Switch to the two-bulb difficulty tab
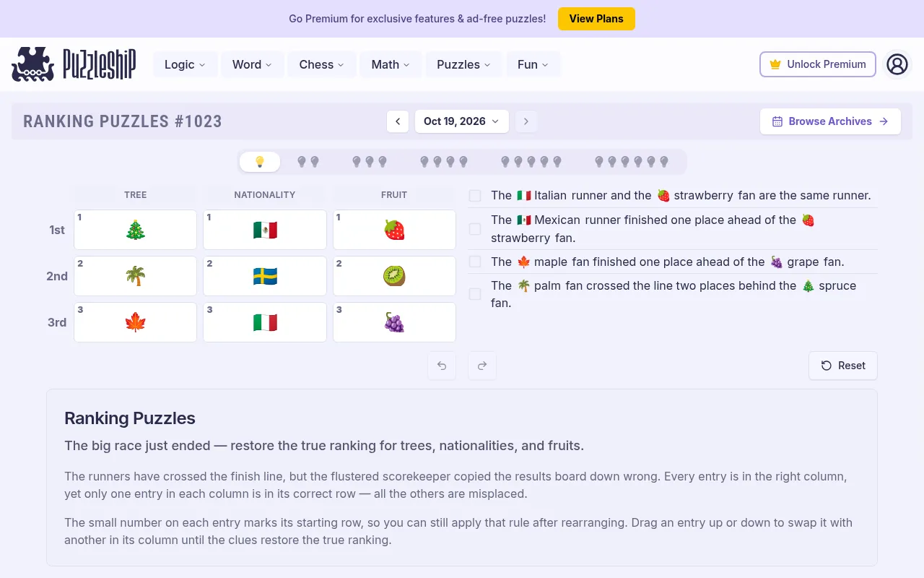 tap(308, 162)
